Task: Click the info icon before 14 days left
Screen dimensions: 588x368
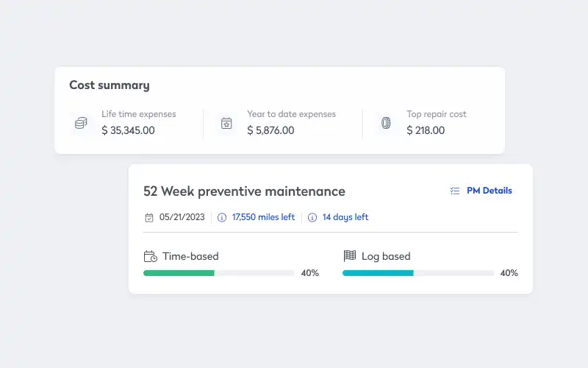Action: 312,218
